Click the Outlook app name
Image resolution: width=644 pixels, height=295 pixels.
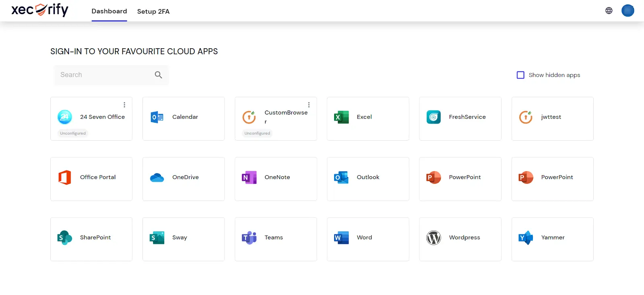point(368,177)
